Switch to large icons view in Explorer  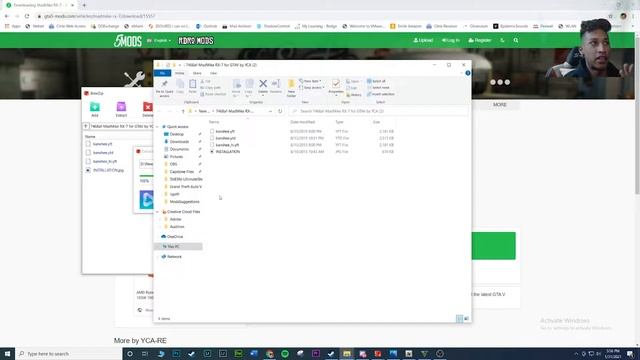coord(467,319)
